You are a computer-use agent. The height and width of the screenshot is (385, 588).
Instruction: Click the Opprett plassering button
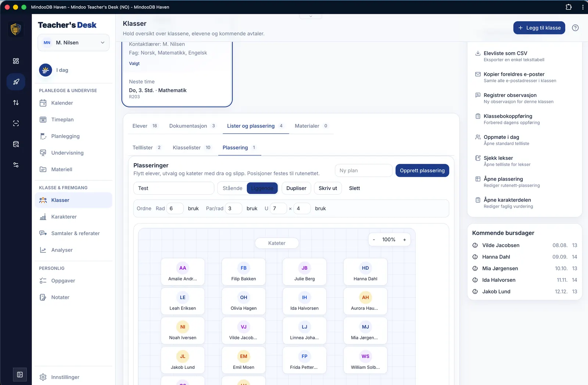[x=422, y=170]
